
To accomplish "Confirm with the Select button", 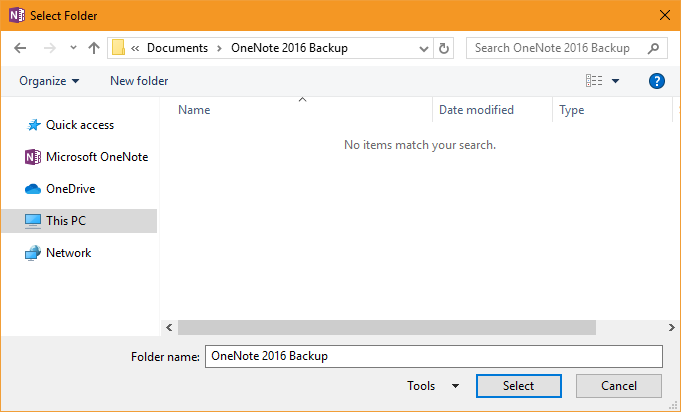I will (x=519, y=386).
